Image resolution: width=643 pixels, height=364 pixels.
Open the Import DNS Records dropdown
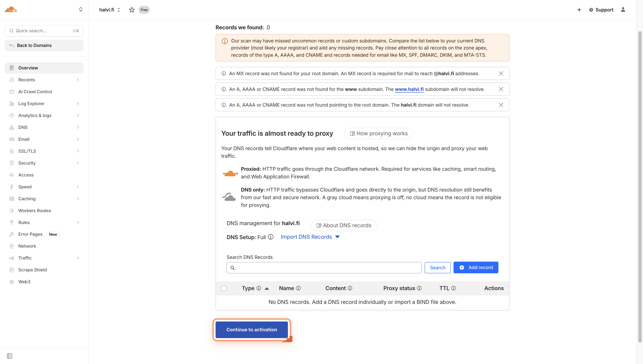coord(310,237)
